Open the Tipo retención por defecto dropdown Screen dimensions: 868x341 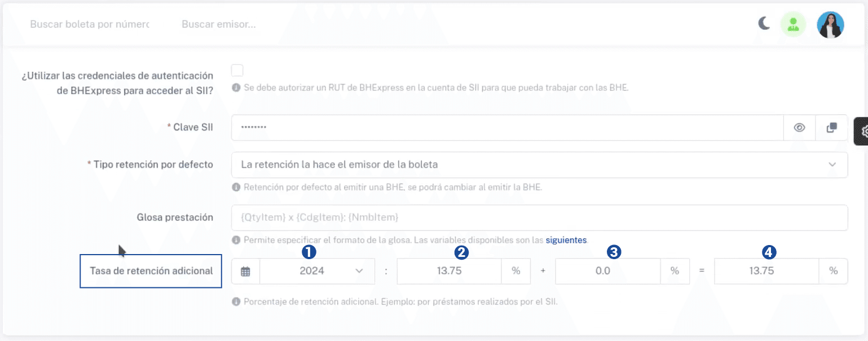coord(539,165)
